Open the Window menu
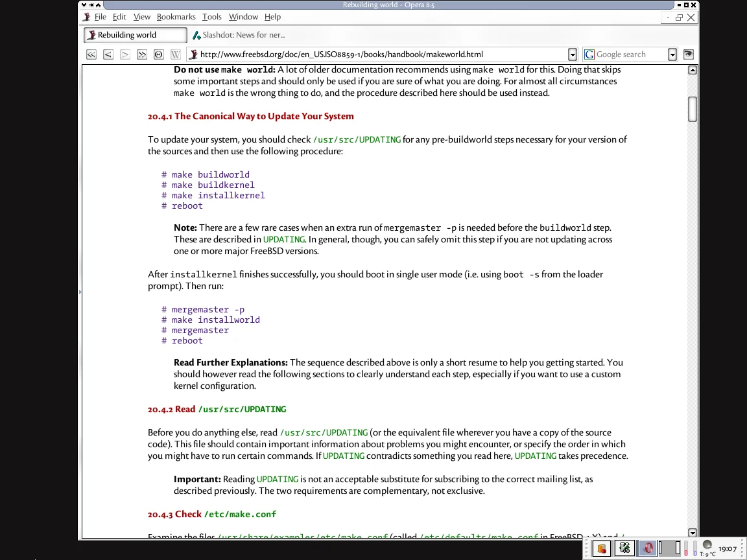 pos(243,17)
